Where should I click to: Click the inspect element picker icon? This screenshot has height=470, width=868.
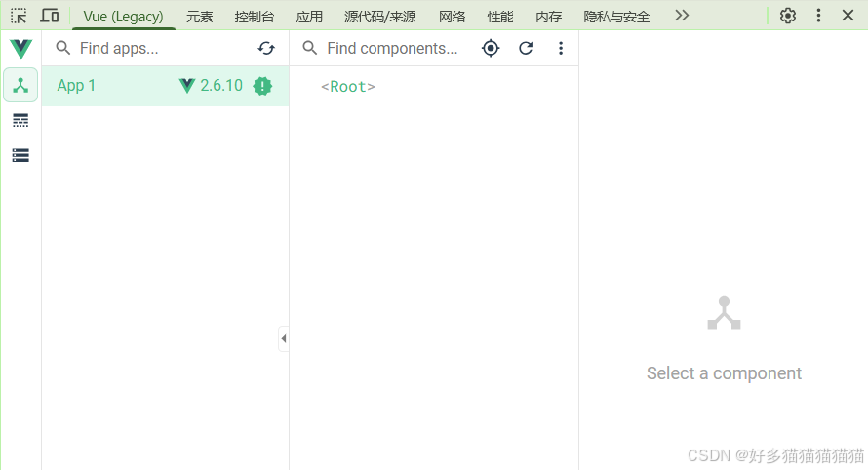[x=19, y=16]
